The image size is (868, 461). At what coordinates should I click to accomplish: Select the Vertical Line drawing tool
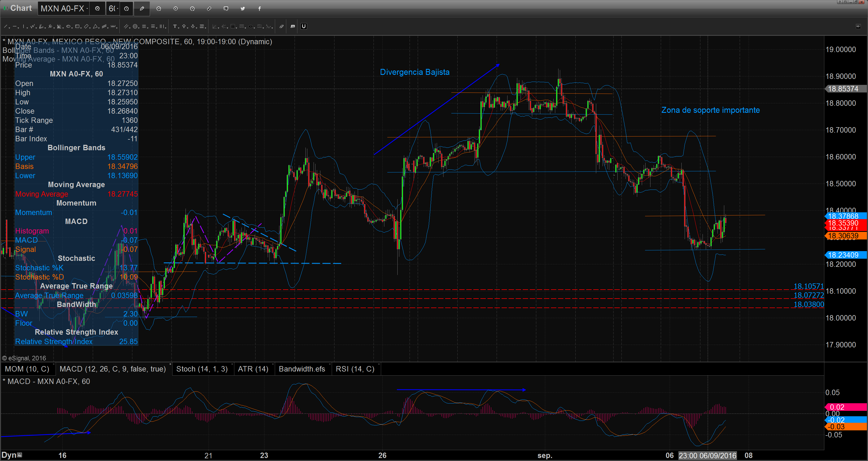click(x=24, y=26)
